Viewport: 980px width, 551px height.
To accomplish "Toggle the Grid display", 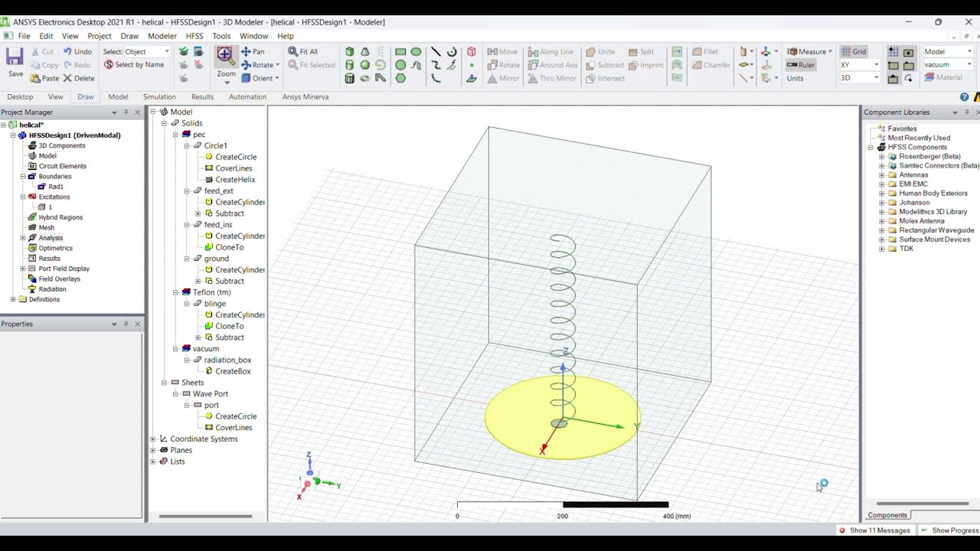I will tap(854, 51).
